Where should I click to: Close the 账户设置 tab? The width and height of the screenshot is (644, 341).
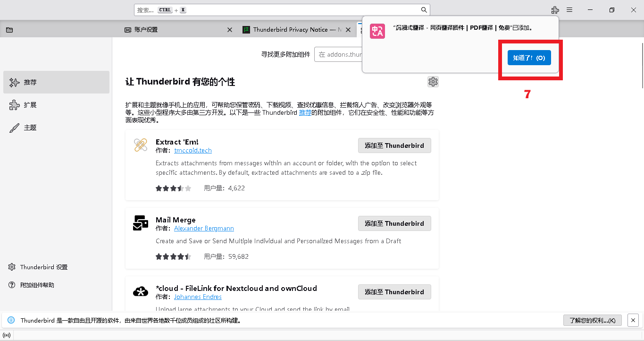coord(230,29)
